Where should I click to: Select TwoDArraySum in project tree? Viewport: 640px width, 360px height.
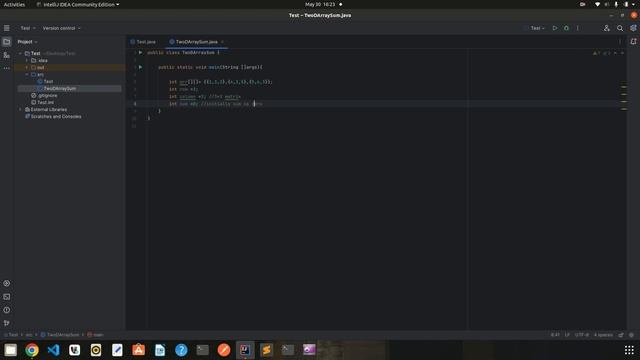coord(60,89)
